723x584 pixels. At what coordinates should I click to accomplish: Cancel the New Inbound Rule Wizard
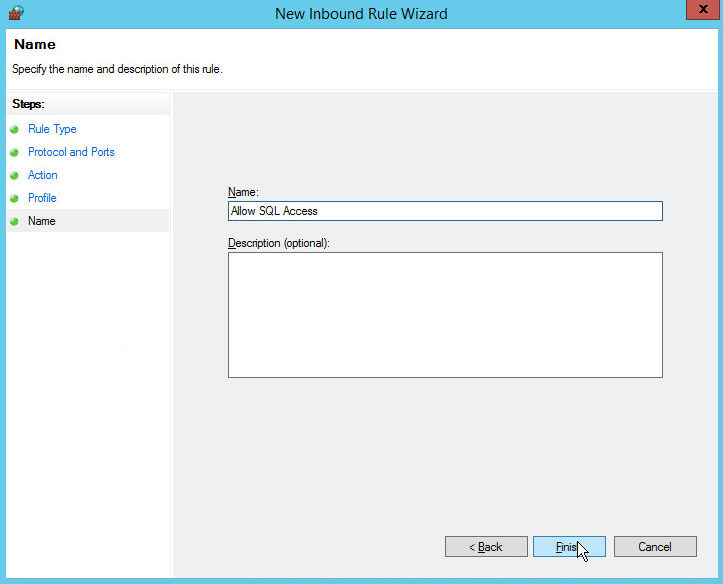tap(655, 547)
